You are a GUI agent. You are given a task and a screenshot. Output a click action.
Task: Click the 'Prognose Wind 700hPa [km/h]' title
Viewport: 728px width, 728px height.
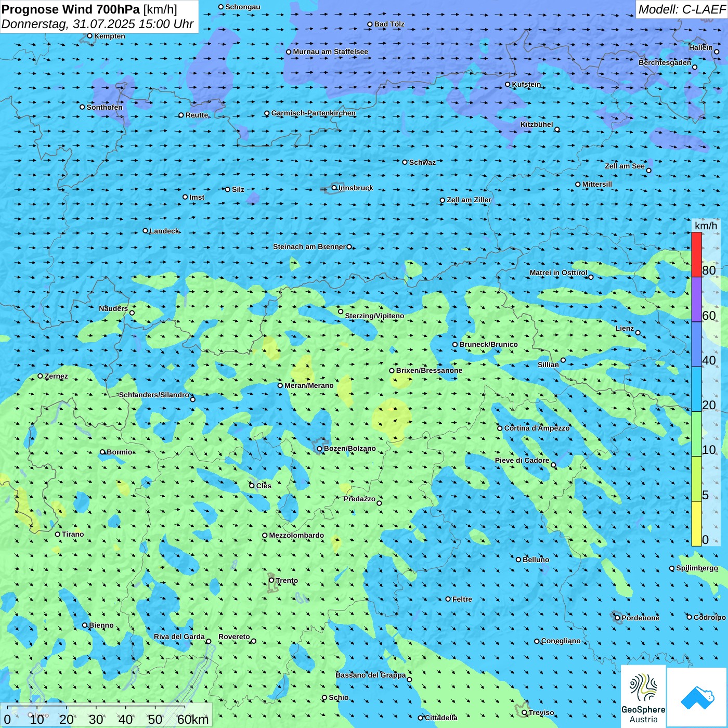(89, 9)
